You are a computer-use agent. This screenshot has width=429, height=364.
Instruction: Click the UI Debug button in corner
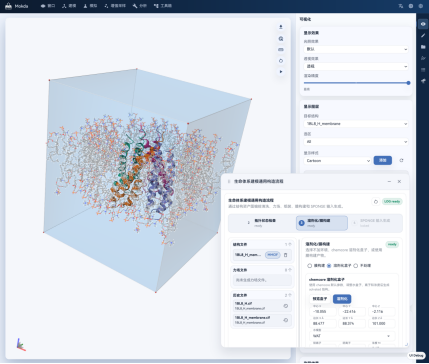click(417, 355)
